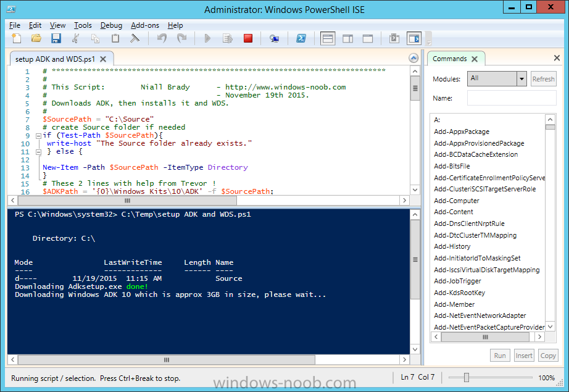Viewport: 569px width, 392px height.
Task: Click the console pane scroll up arrow
Action: [x=415, y=214]
